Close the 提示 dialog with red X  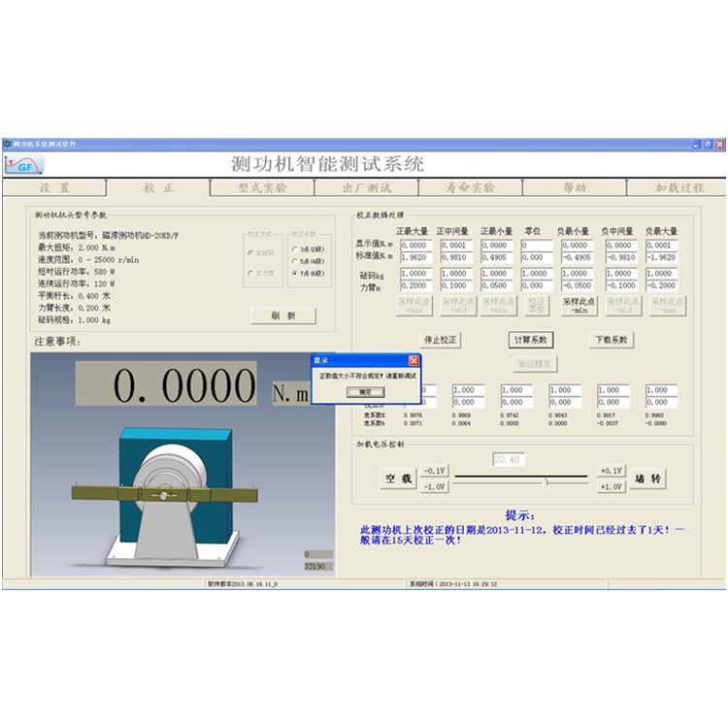pyautogui.click(x=414, y=361)
